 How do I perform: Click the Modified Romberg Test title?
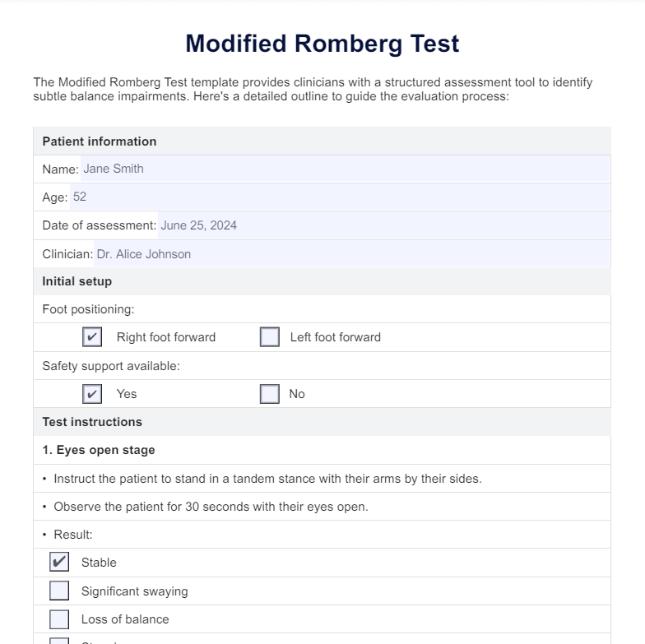[322, 44]
